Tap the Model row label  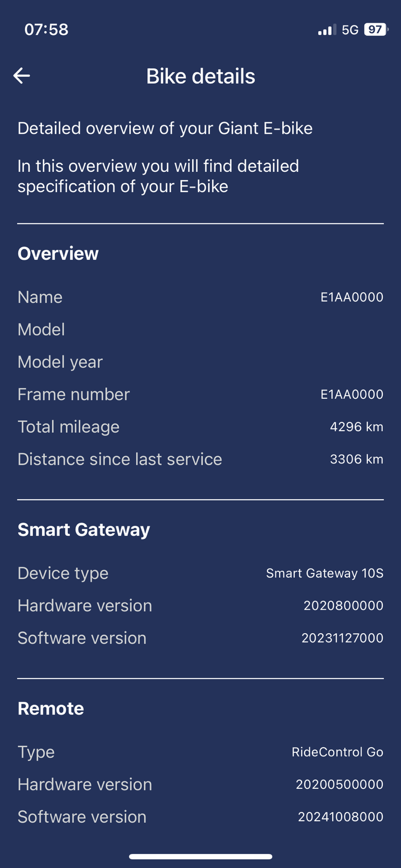tap(41, 330)
